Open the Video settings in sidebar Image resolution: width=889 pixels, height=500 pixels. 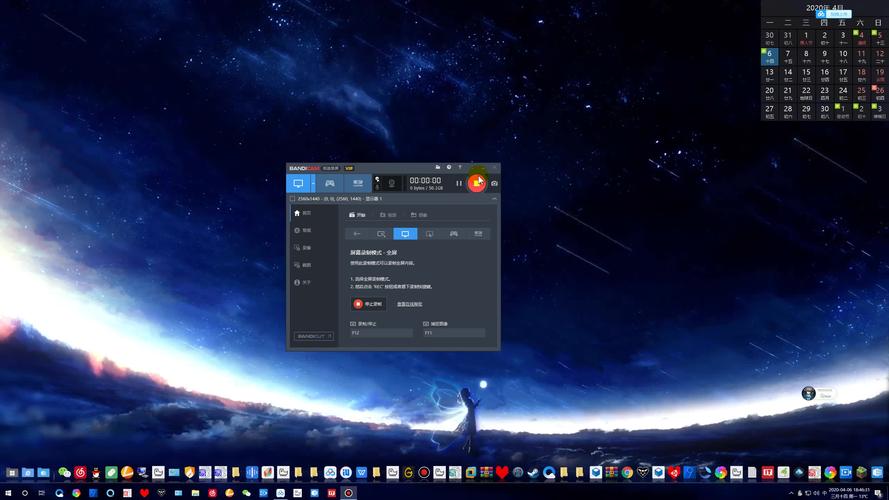(x=303, y=248)
